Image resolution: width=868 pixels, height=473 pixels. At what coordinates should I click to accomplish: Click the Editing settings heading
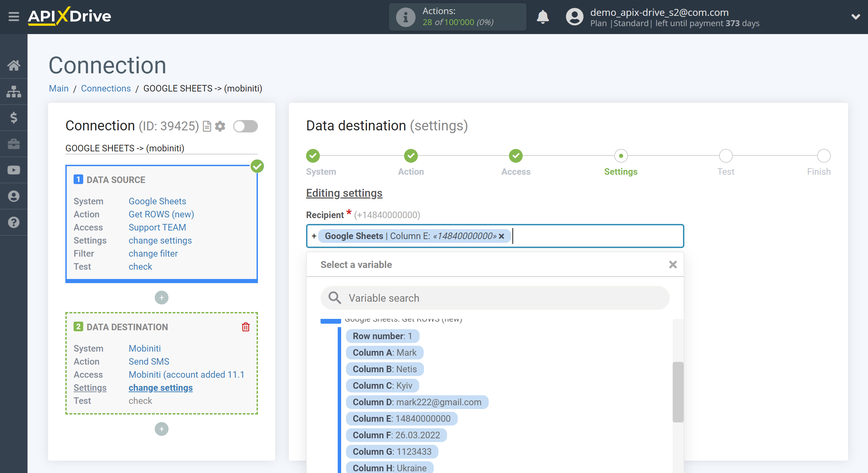344,193
